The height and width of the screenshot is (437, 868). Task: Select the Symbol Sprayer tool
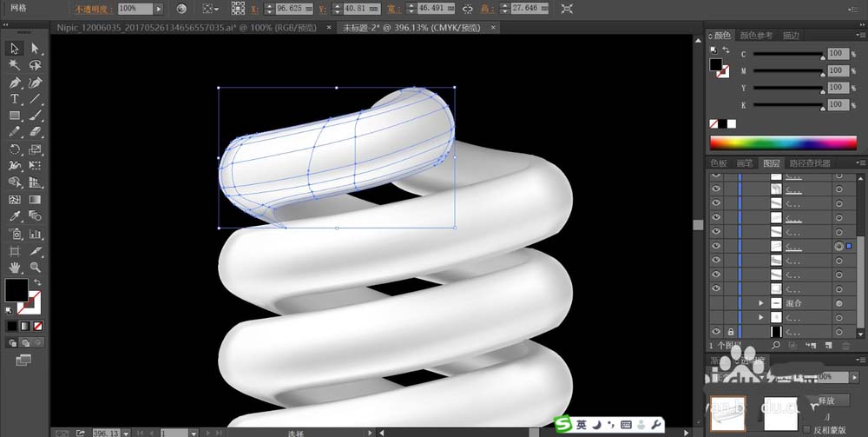tap(15, 234)
